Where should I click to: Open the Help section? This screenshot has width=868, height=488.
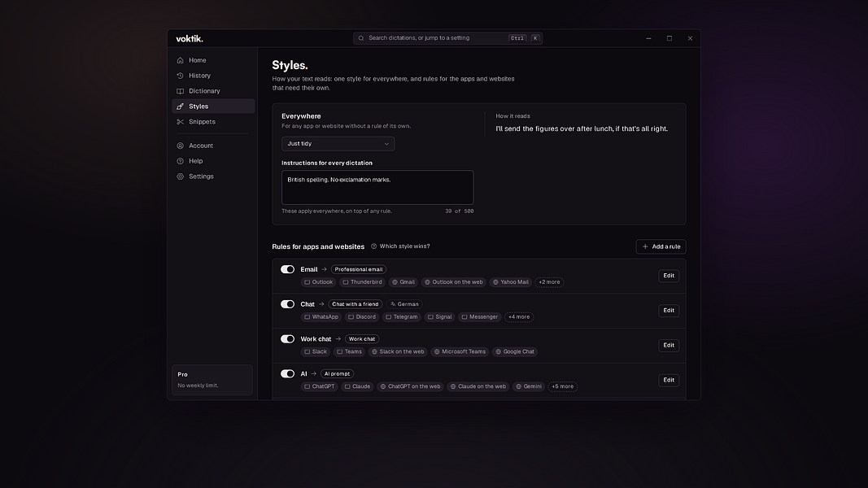click(x=213, y=161)
